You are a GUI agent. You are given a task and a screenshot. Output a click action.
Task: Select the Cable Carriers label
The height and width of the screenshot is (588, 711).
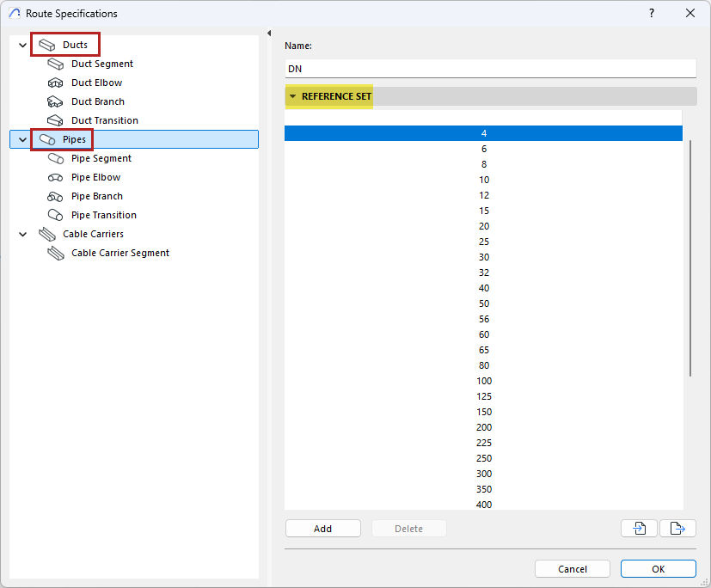(93, 235)
